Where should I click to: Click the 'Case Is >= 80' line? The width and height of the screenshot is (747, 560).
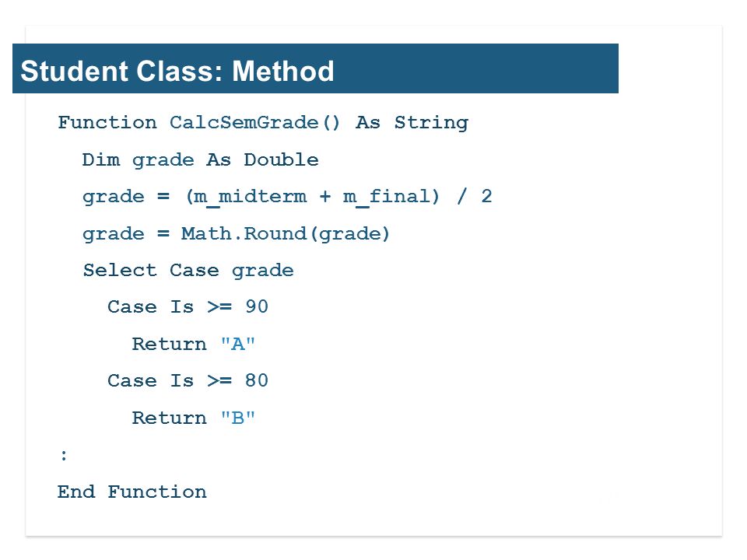188,380
